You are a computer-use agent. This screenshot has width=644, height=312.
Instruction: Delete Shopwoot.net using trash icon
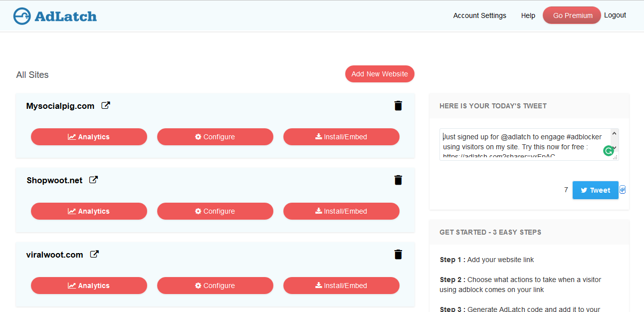coord(398,180)
